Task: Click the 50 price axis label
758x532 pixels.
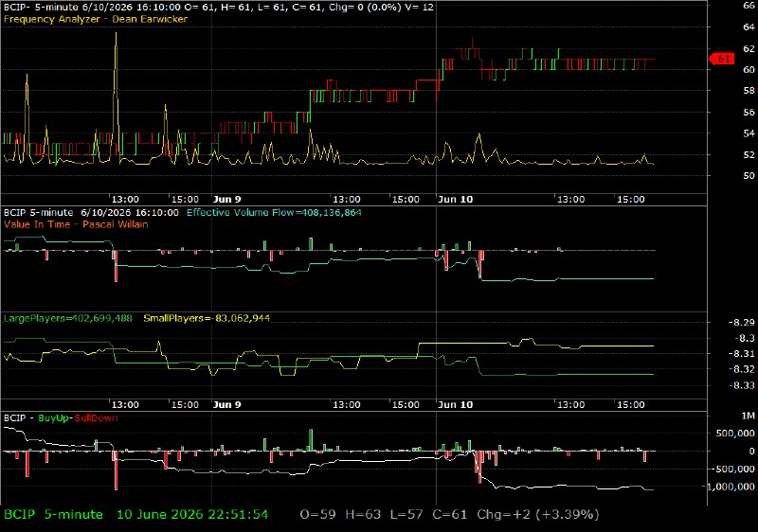Action: (x=749, y=176)
